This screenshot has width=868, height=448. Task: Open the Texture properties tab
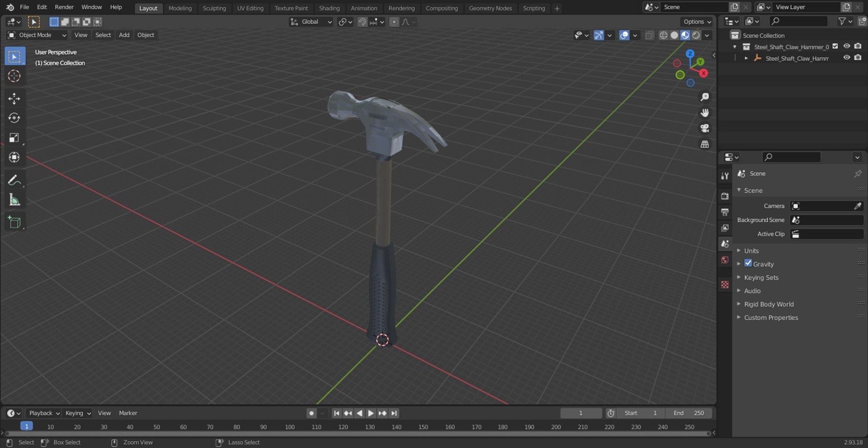[725, 284]
